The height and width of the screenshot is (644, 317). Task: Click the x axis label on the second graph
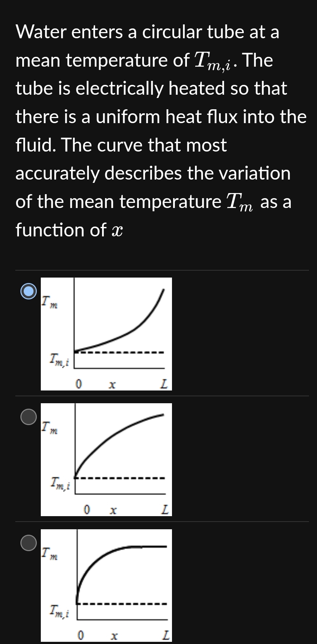click(113, 509)
